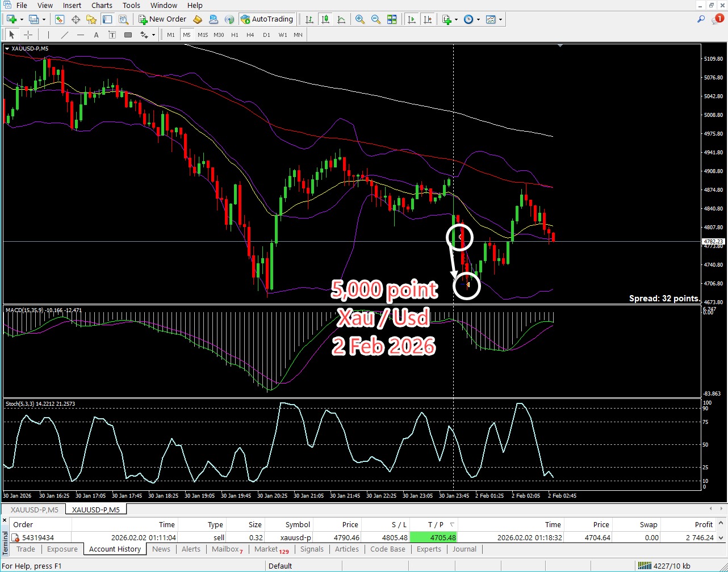
Task: Zoom in on the chart
Action: (x=359, y=19)
